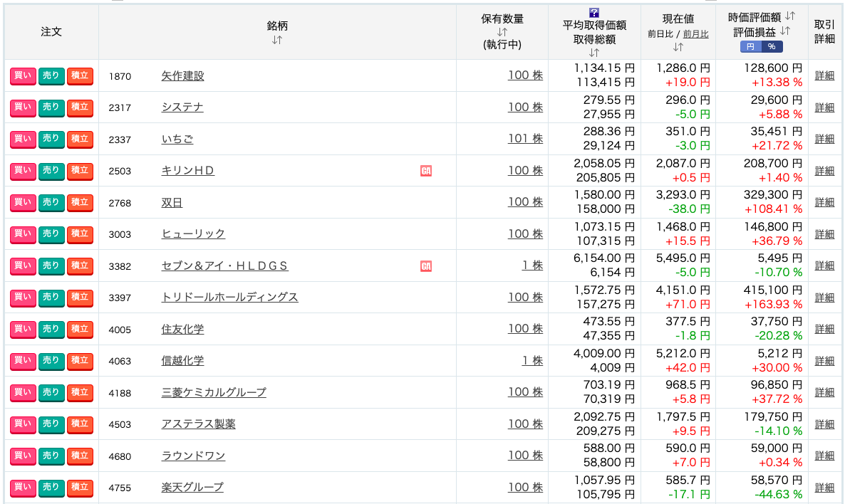Click the 前月比 link in header
The width and height of the screenshot is (845, 504).
point(695,34)
